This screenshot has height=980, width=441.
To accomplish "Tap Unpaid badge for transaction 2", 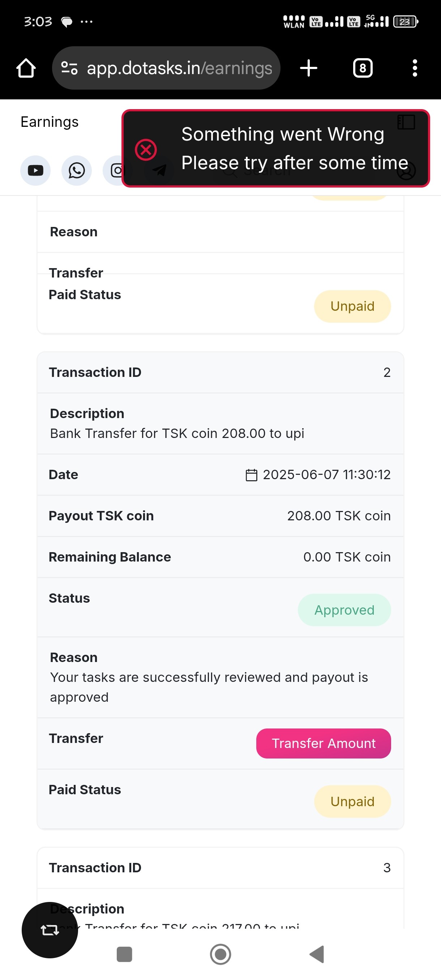I will coord(352,801).
